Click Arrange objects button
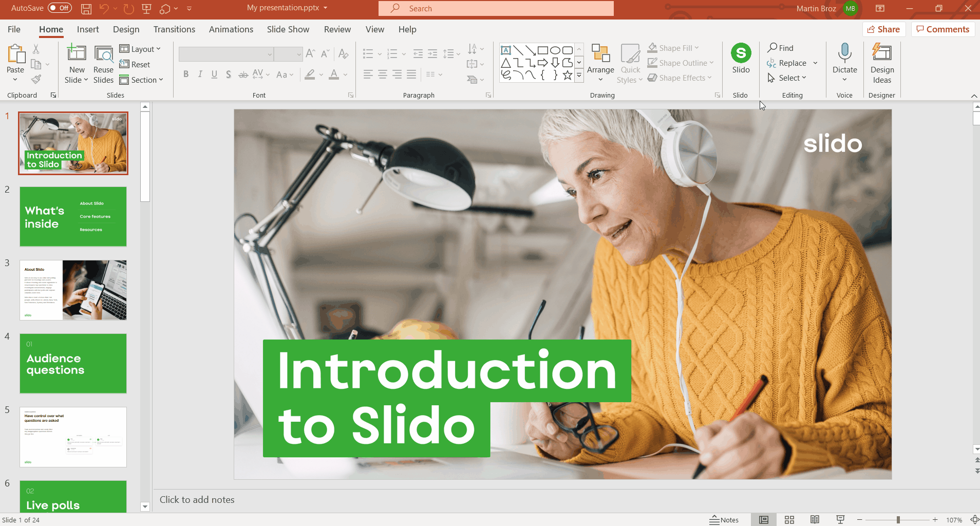The height and width of the screenshot is (526, 980). click(600, 63)
